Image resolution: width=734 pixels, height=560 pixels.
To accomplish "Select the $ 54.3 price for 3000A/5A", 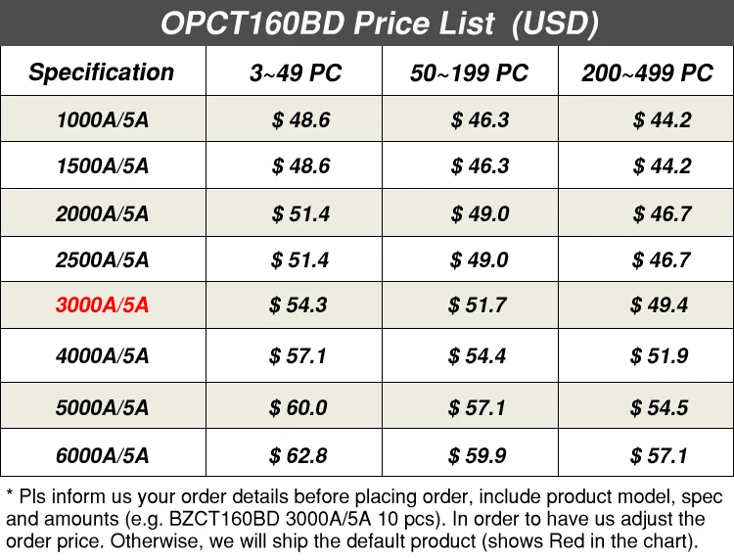I will 298,305.
